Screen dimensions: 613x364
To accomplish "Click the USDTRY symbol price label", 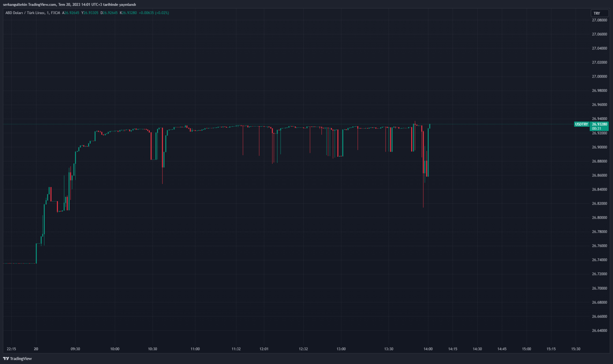I will tap(581, 124).
